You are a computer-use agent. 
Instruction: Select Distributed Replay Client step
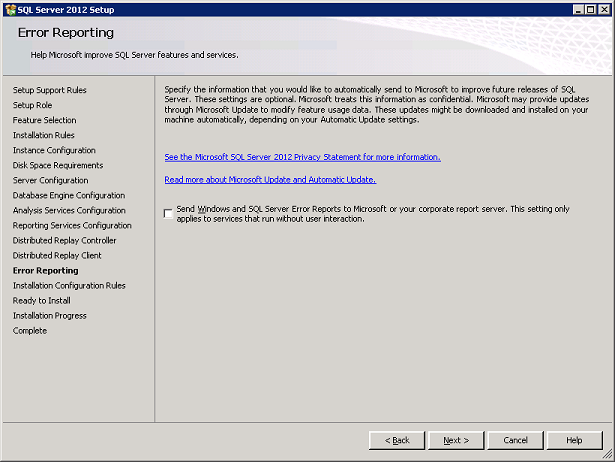57,255
